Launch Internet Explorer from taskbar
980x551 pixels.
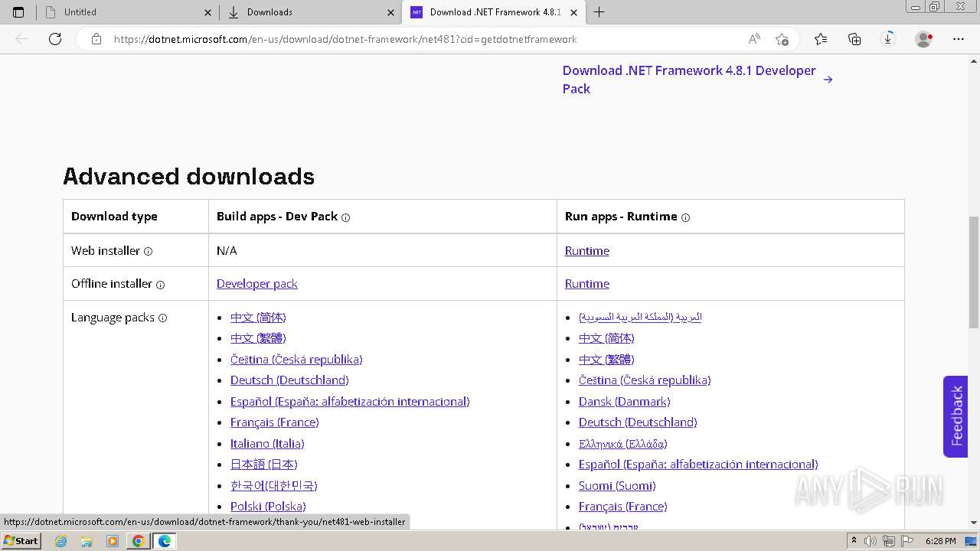[61, 541]
